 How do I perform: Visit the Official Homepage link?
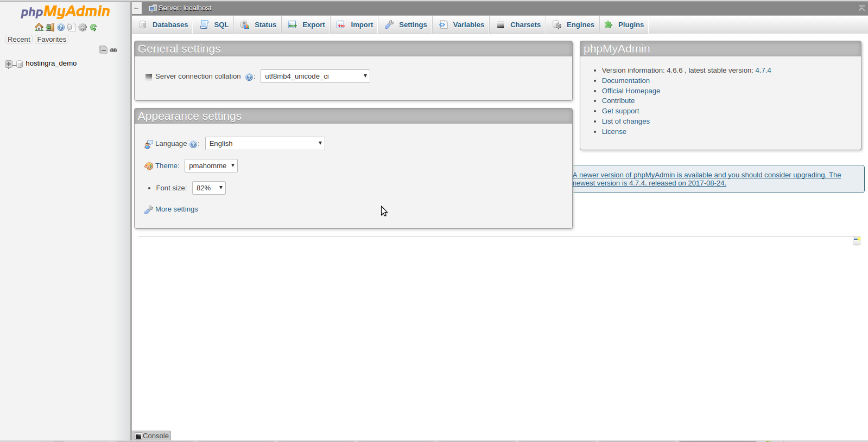click(631, 91)
